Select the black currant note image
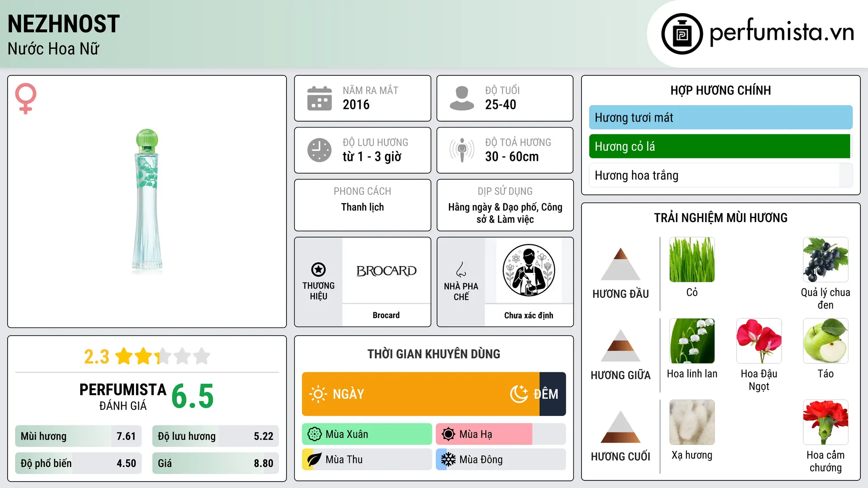This screenshot has height=488, width=868. point(826,260)
